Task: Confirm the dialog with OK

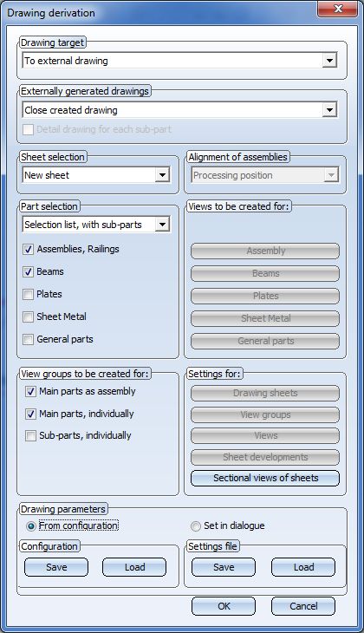Action: tap(224, 606)
